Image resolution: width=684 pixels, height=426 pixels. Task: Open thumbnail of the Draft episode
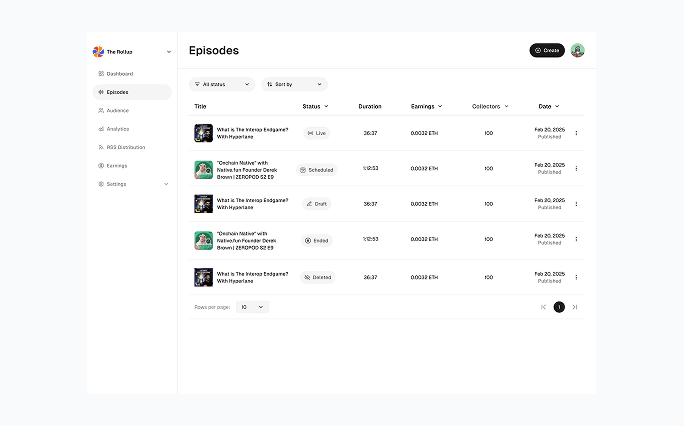[x=203, y=204]
